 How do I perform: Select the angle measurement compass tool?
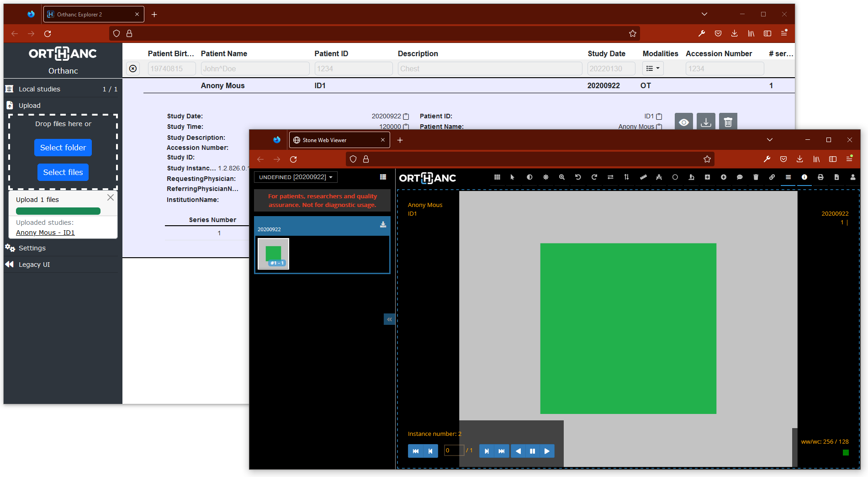(659, 177)
